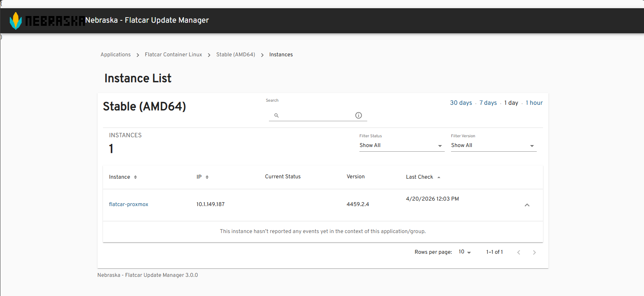Navigate to Applications breadcrumb
Viewport: 644px width, 296px height.
115,55
